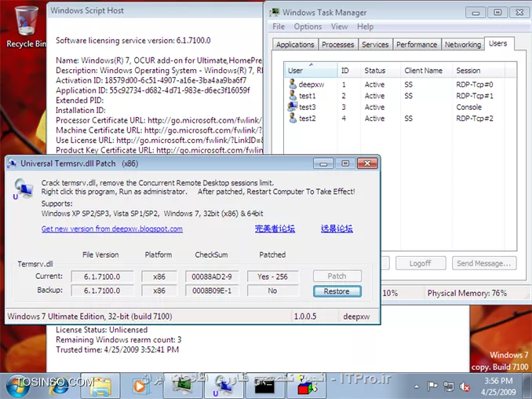Click the Send Message button
The width and height of the screenshot is (532, 399).
(x=484, y=263)
